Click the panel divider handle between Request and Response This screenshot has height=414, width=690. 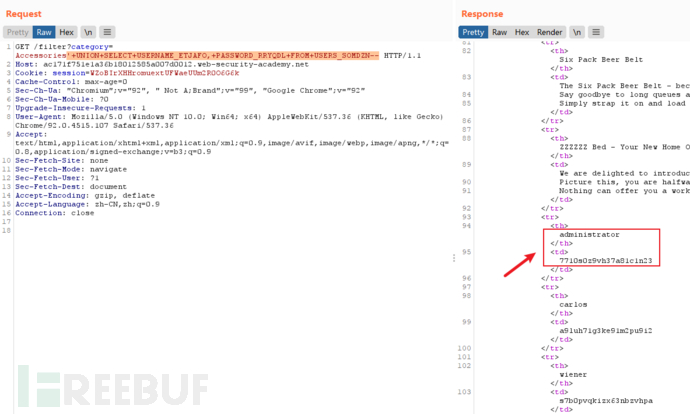coord(454,258)
